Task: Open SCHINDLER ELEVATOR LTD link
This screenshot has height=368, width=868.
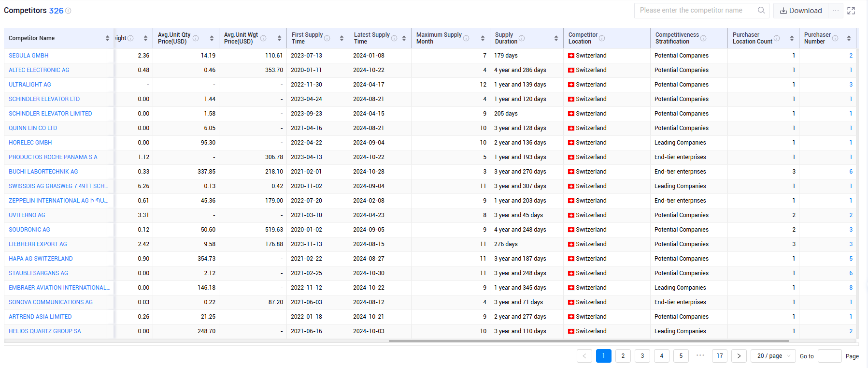Action: (44, 99)
